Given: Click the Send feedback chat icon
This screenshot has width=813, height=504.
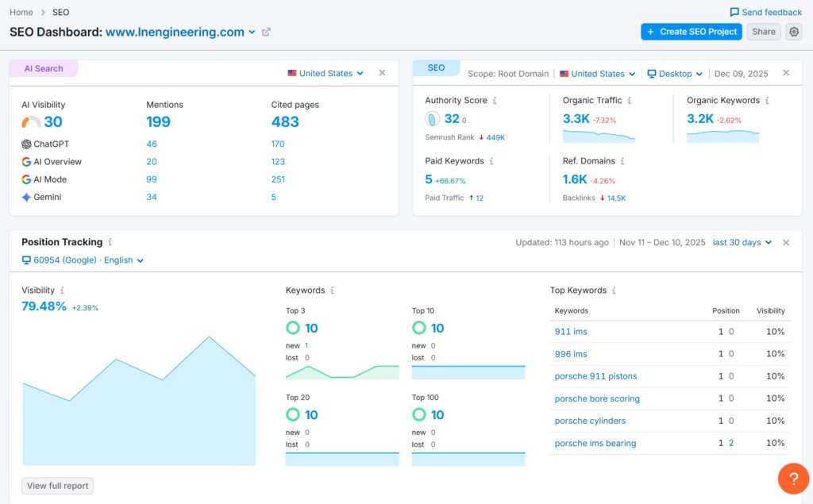Looking at the screenshot, I should 734,12.
